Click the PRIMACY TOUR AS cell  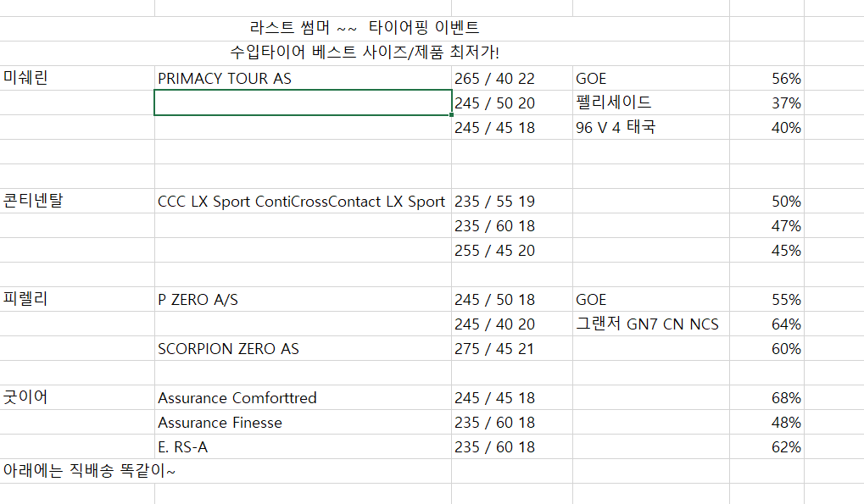pyautogui.click(x=225, y=79)
